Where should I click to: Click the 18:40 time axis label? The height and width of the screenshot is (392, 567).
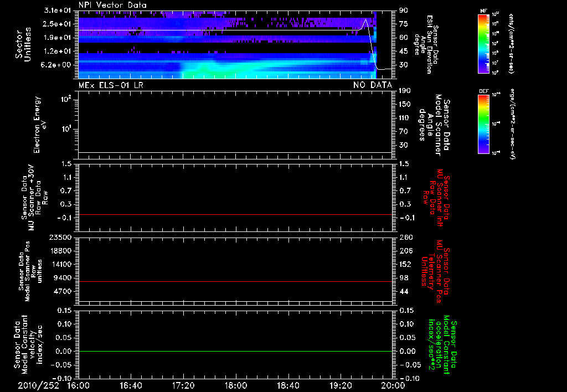click(x=288, y=385)
